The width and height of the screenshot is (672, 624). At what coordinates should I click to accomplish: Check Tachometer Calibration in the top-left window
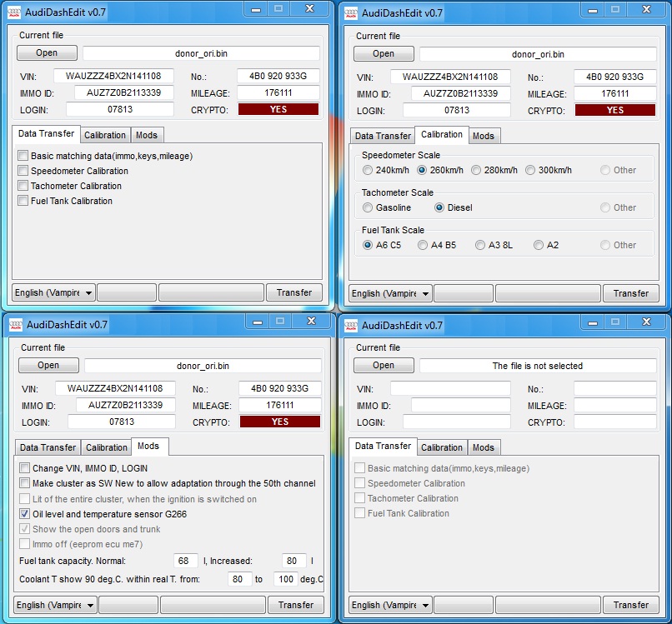(23, 186)
